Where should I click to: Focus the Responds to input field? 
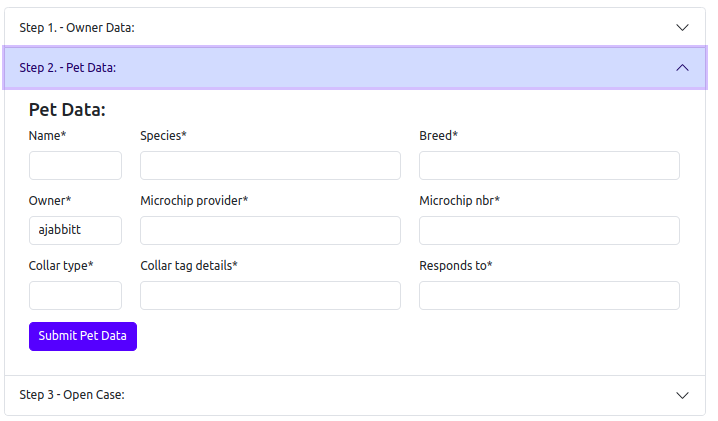(549, 296)
